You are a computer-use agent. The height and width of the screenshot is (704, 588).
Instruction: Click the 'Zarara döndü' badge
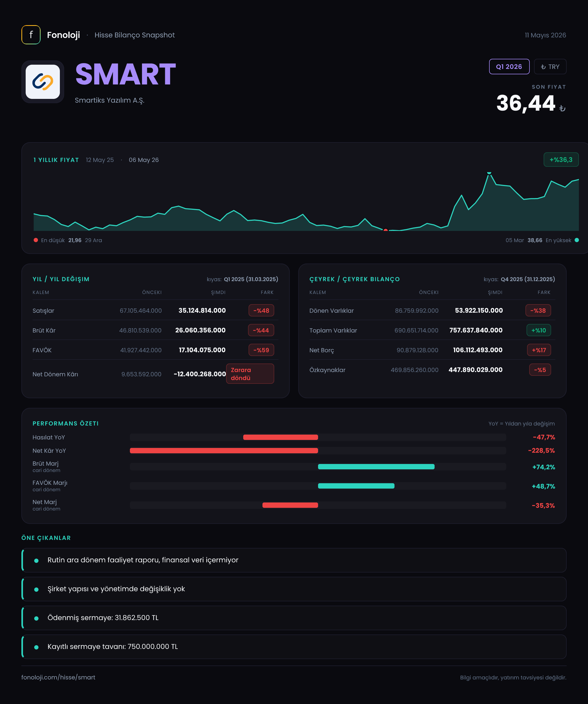pyautogui.click(x=250, y=374)
